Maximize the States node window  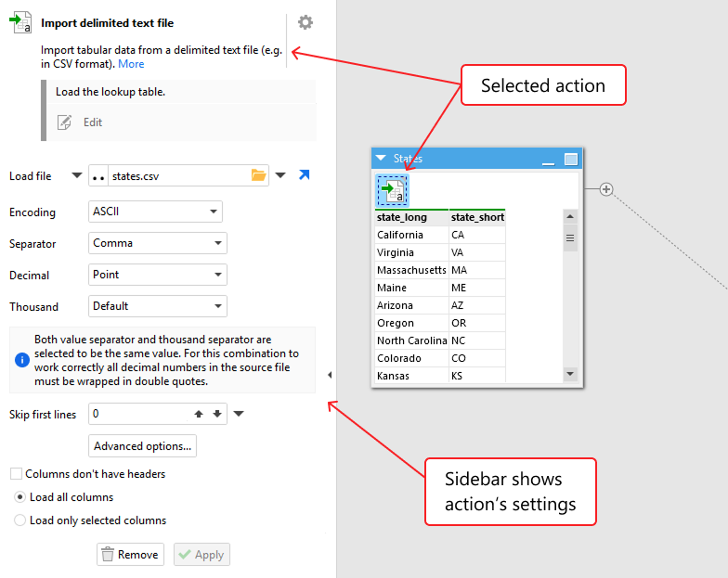coord(571,160)
